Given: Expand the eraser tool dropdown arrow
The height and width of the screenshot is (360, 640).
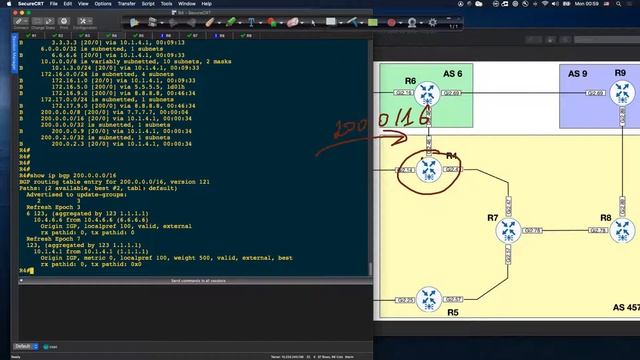Looking at the screenshot, I should pos(302,23).
